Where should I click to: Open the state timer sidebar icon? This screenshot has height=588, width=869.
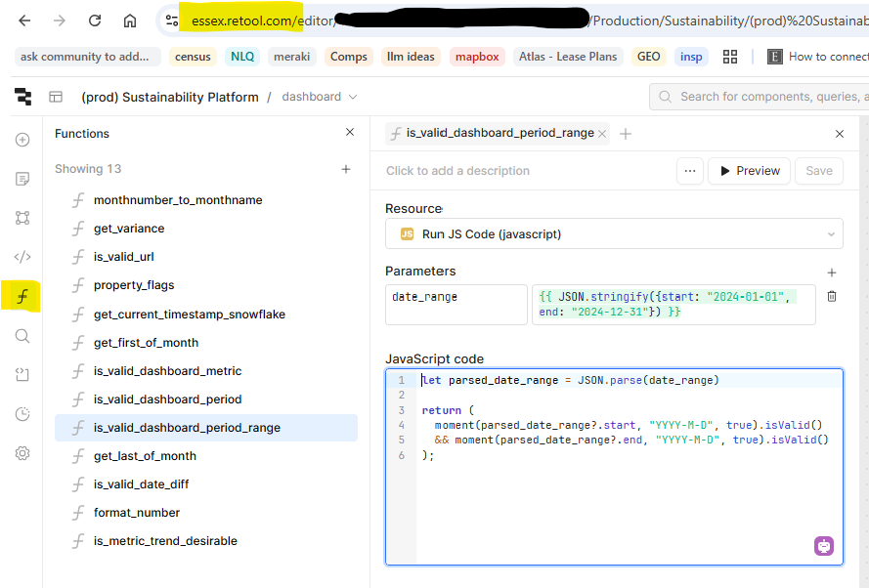point(22,414)
